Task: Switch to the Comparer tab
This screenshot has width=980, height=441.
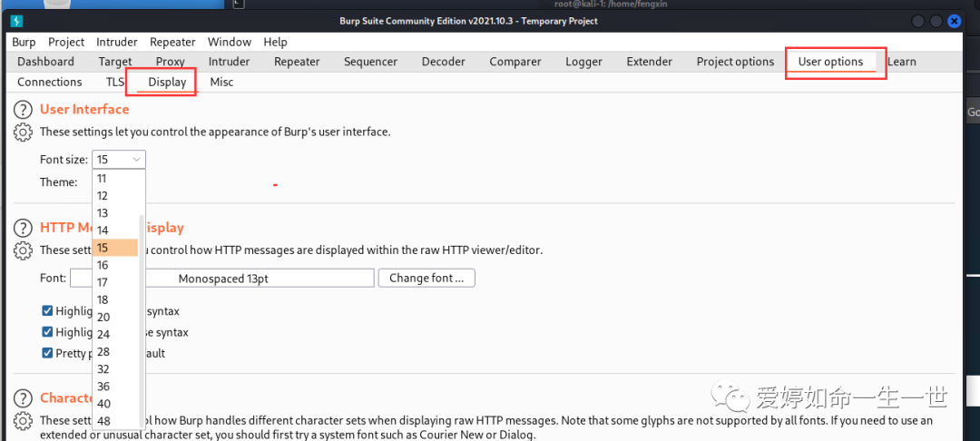Action: tap(515, 61)
